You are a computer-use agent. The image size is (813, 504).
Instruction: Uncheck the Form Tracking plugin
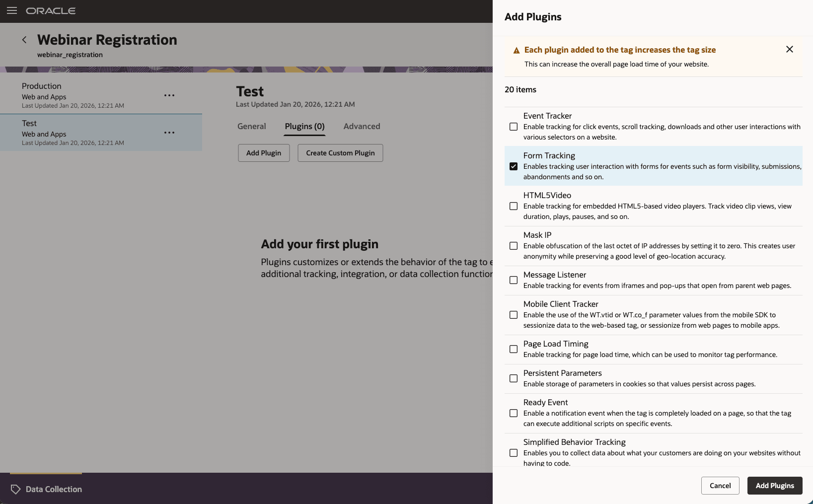[514, 166]
